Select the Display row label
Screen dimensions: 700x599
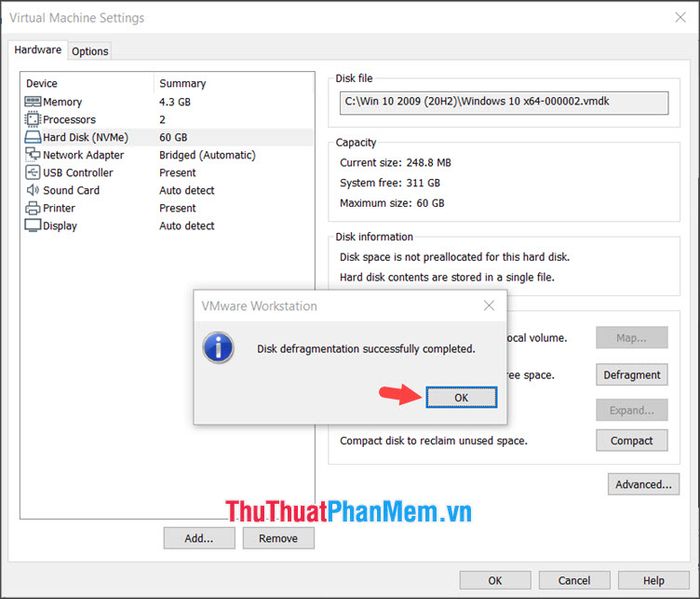60,226
